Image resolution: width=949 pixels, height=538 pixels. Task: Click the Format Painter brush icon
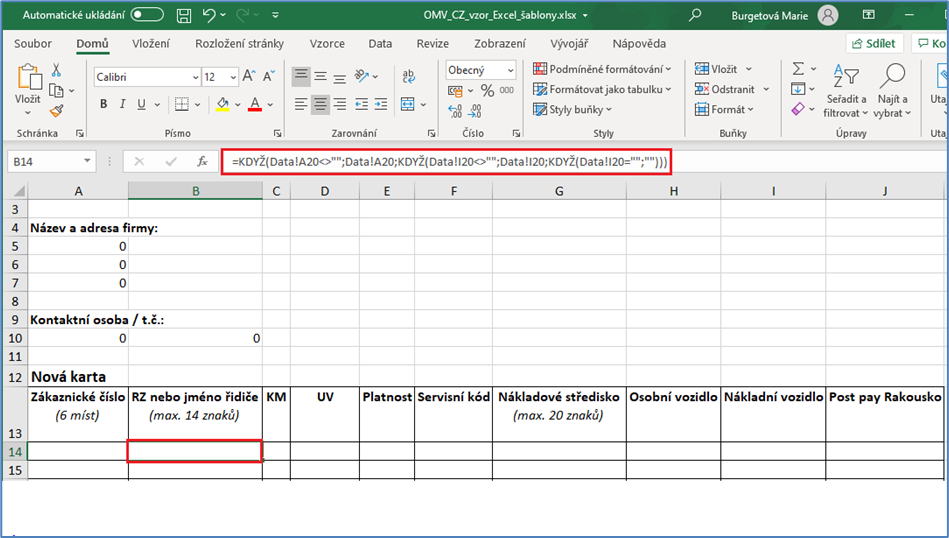pyautogui.click(x=56, y=111)
